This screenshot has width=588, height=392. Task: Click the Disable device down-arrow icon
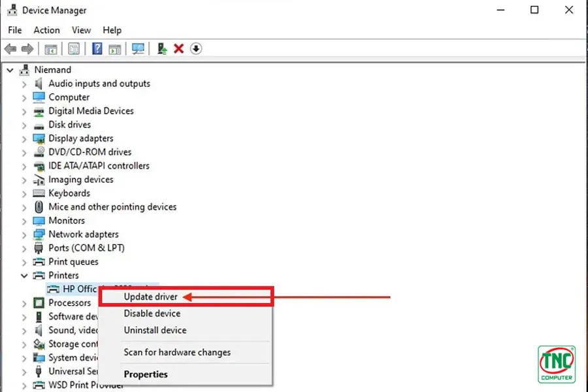click(x=196, y=49)
